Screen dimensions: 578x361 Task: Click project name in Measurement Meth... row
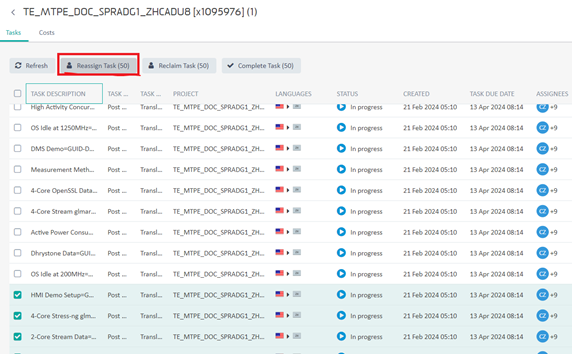[x=219, y=170]
